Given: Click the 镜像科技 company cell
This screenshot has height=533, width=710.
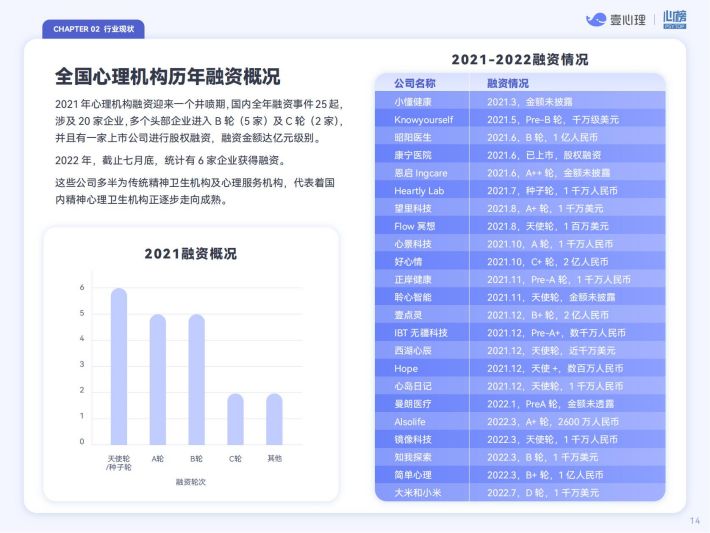Looking at the screenshot, I should (x=413, y=439).
